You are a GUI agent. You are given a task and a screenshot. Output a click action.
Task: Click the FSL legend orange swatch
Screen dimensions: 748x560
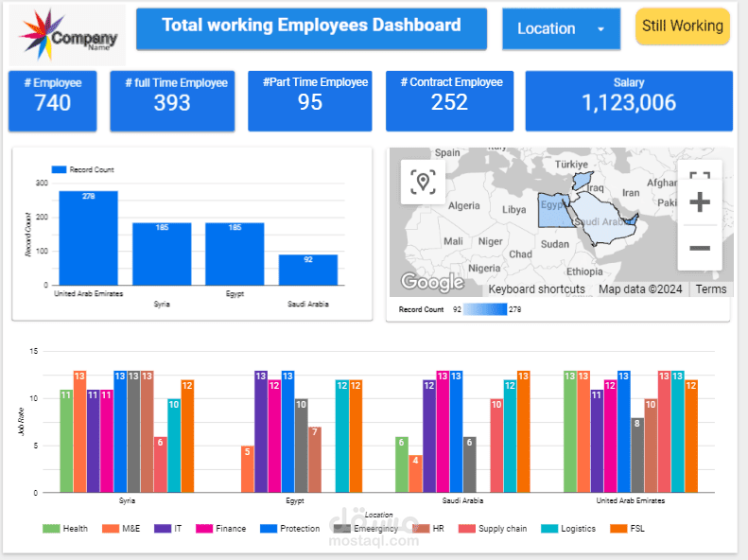618,529
